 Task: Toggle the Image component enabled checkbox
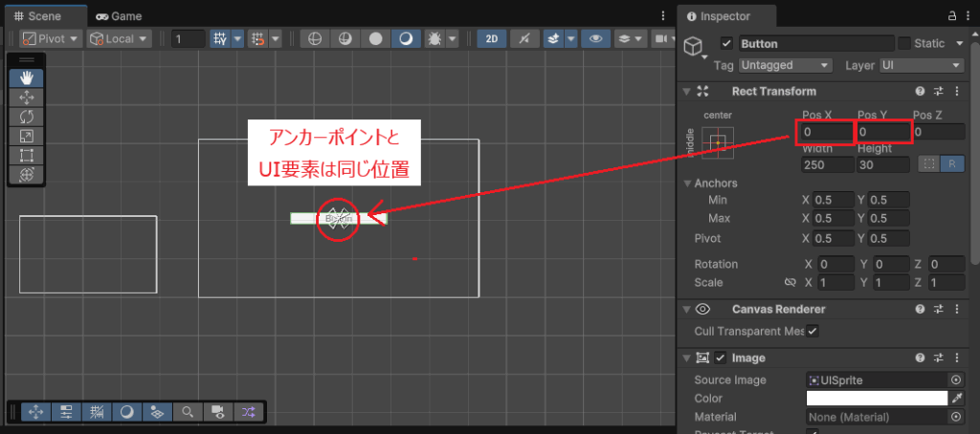721,358
